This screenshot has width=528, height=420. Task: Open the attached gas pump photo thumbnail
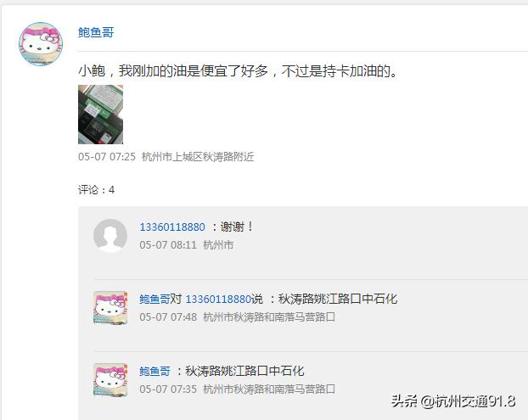[x=100, y=115]
